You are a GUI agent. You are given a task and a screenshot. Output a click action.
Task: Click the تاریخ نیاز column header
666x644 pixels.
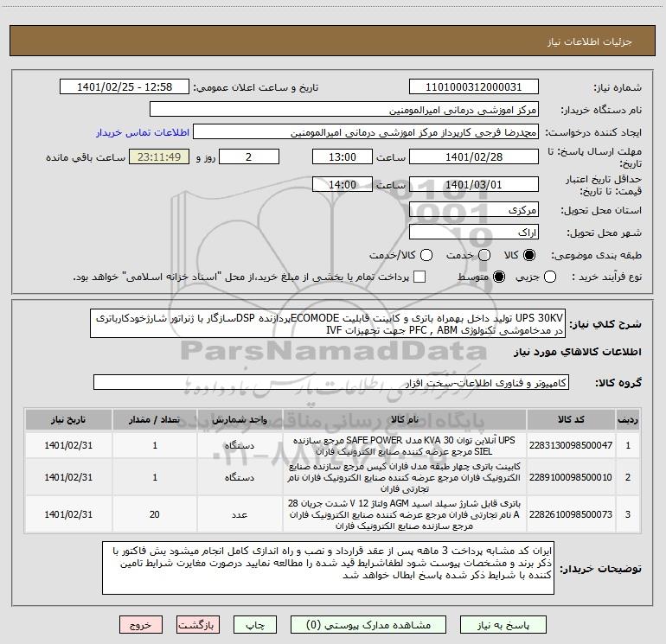[x=68, y=419]
